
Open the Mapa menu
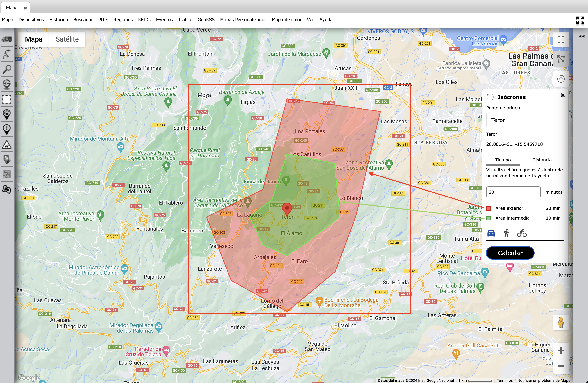pos(7,20)
